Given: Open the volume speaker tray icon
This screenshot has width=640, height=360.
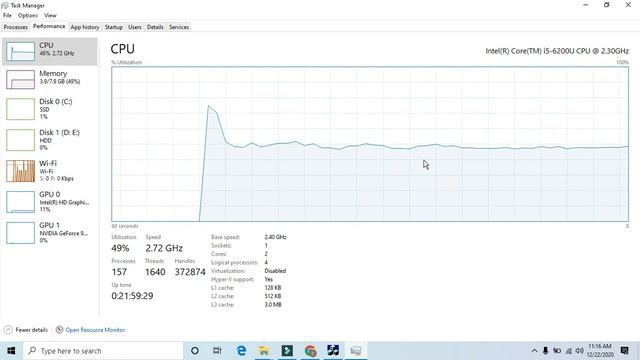Looking at the screenshot, I should 580,351.
